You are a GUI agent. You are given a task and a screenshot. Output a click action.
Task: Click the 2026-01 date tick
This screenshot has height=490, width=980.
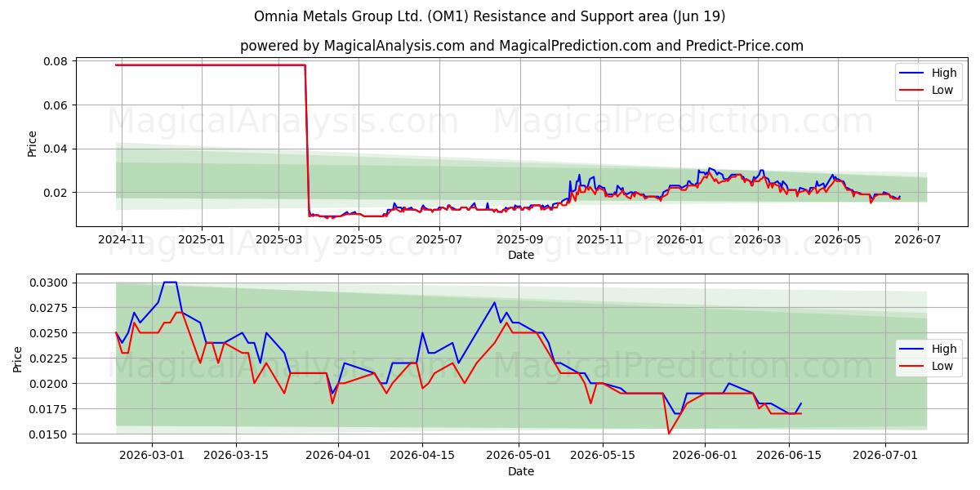coord(679,240)
